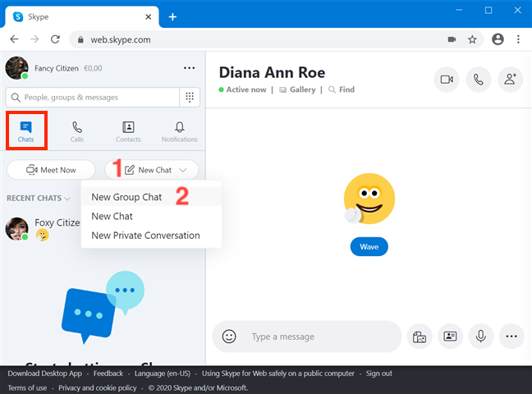
Task: Open Privacy and cookie policy link
Action: point(98,388)
